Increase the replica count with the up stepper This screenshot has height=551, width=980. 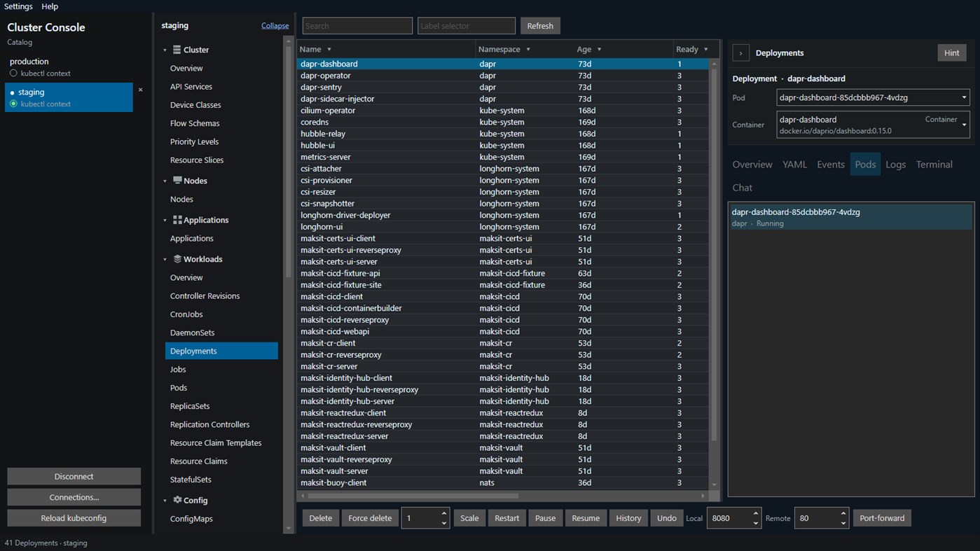click(x=444, y=513)
